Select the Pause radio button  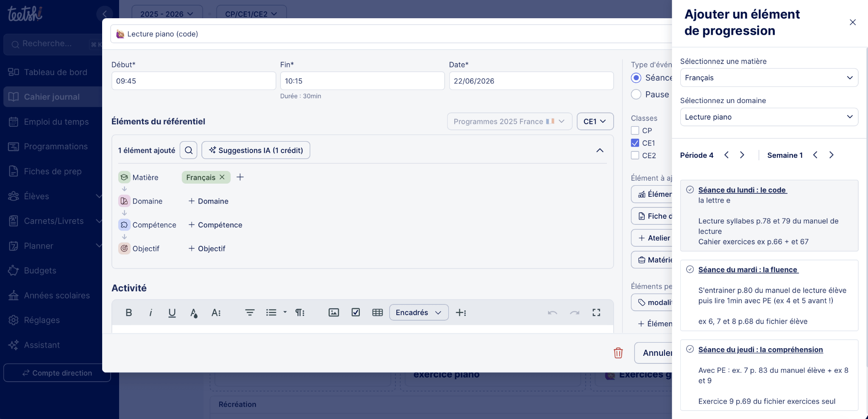click(636, 94)
